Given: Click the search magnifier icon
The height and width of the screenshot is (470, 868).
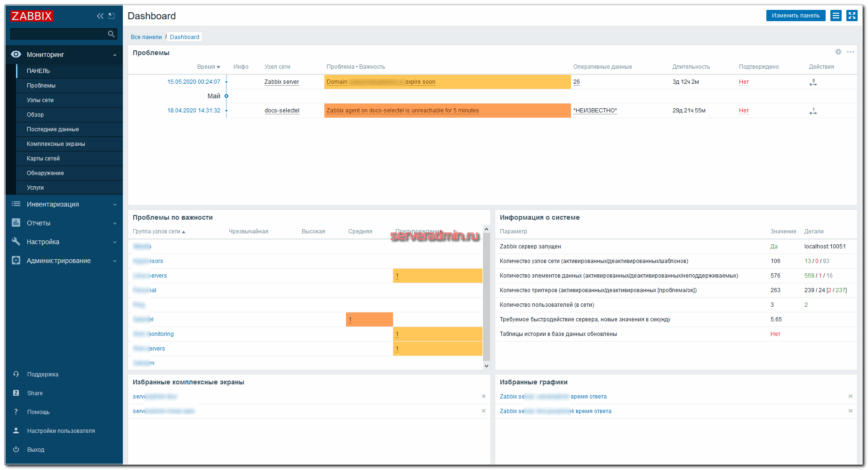Looking at the screenshot, I should pos(111,34).
